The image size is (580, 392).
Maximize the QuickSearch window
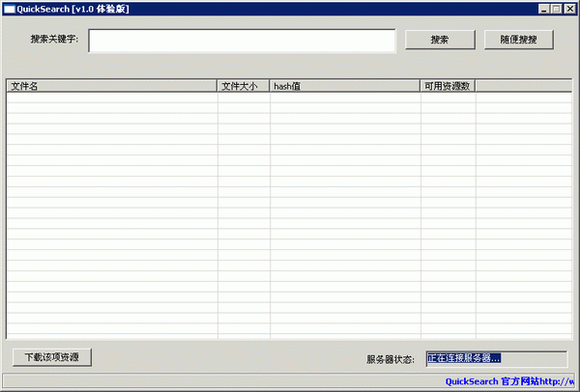tap(556, 9)
